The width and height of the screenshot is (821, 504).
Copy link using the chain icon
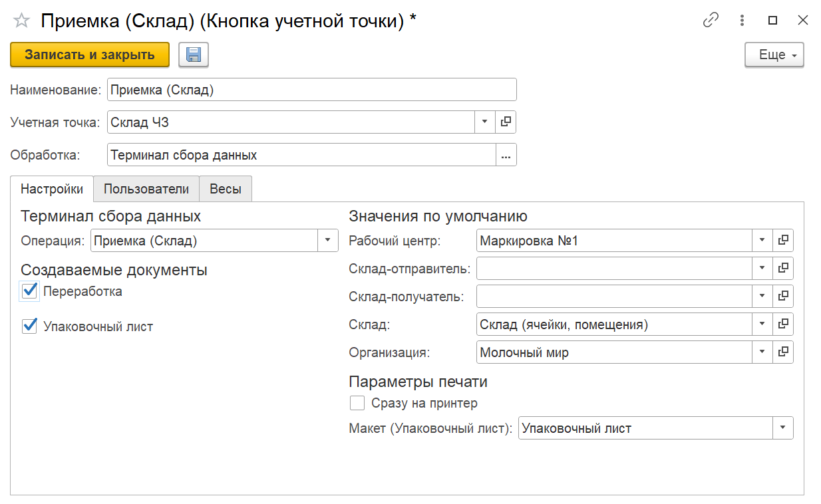[x=711, y=21]
